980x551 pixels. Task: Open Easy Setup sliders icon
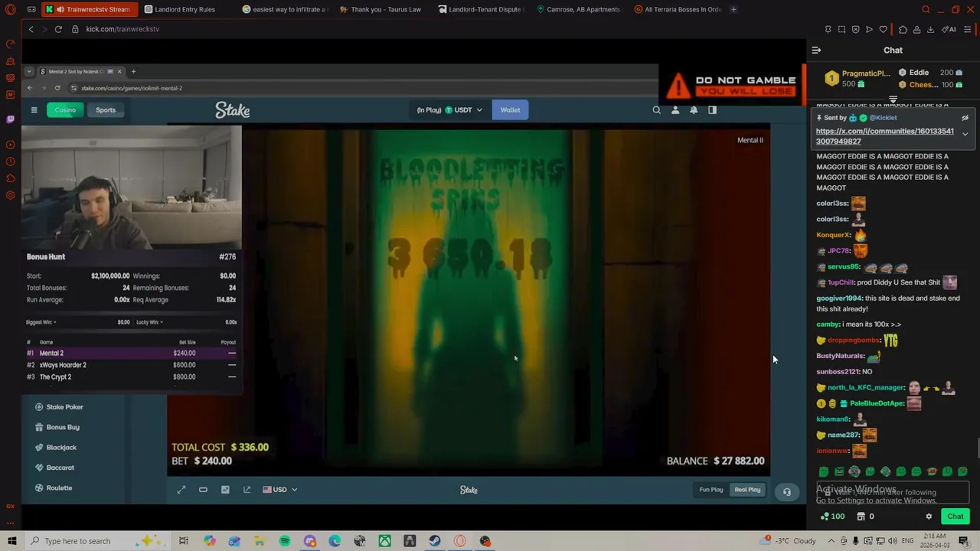coord(968,29)
